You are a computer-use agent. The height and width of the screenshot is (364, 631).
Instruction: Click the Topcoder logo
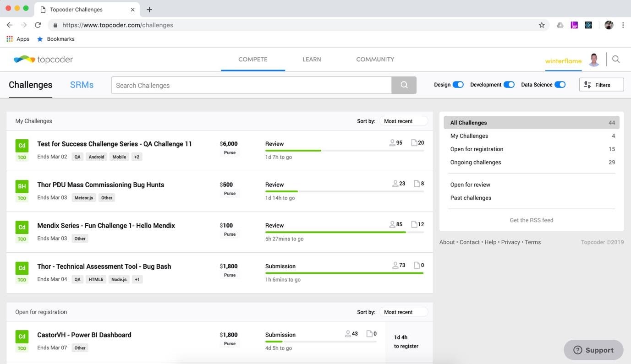pos(43,60)
